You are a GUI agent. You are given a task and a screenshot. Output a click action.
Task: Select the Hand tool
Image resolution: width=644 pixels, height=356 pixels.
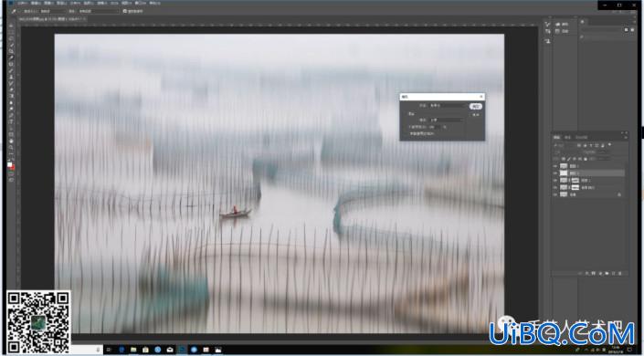(x=12, y=141)
